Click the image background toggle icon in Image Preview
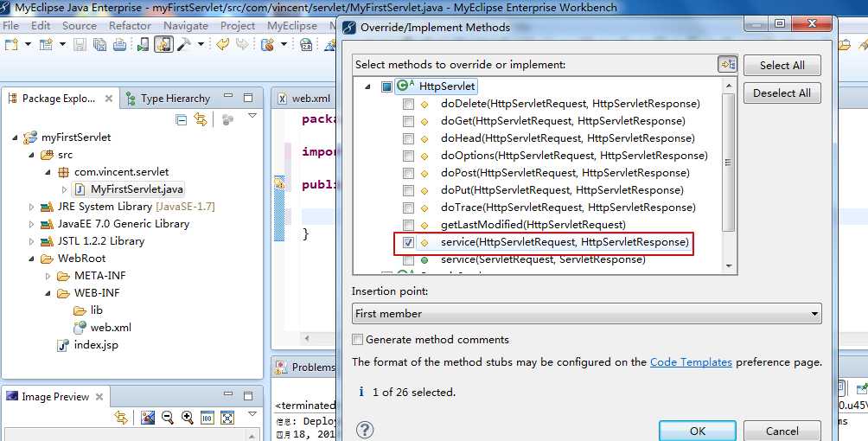Viewport: 868px width, 441px height. [x=147, y=417]
